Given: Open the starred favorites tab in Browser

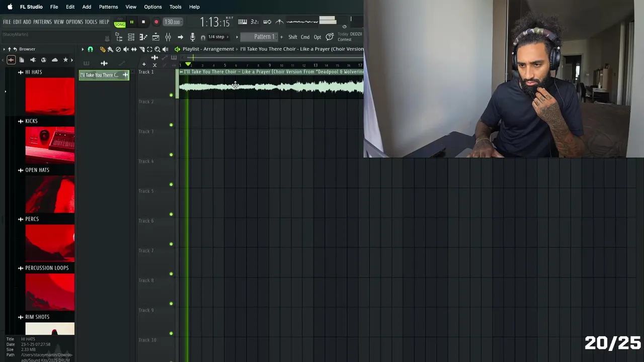Looking at the screenshot, I should click(x=65, y=60).
